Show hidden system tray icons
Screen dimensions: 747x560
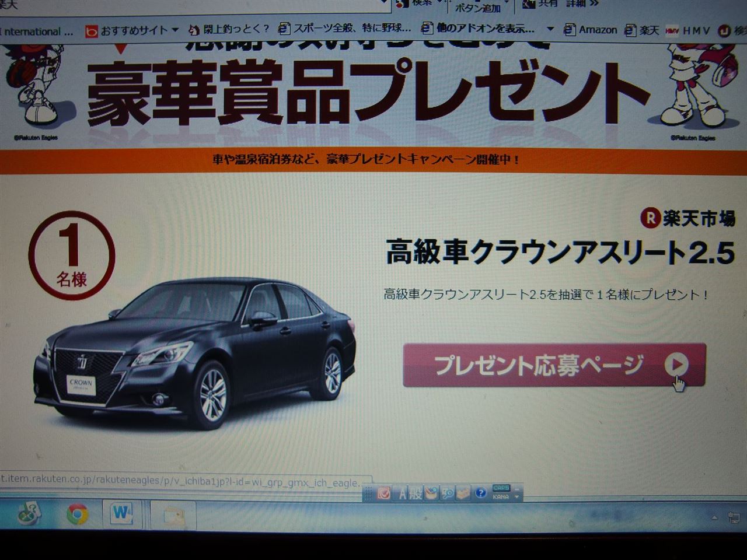click(714, 517)
